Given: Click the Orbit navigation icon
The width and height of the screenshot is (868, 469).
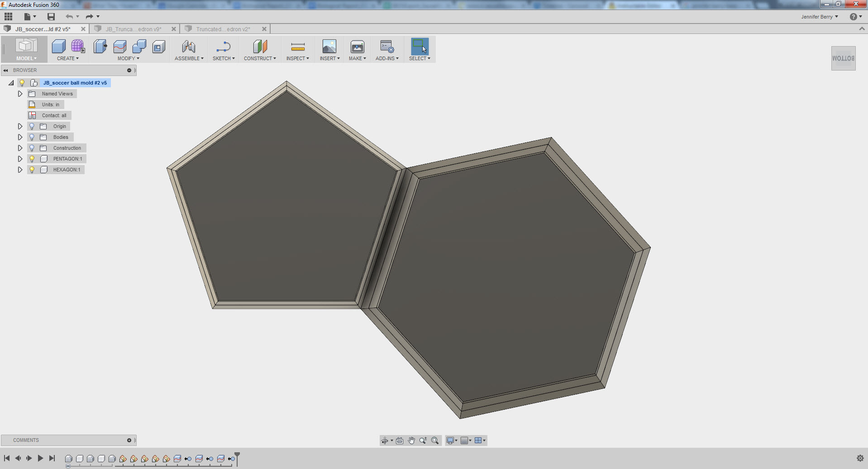Looking at the screenshot, I should 385,440.
